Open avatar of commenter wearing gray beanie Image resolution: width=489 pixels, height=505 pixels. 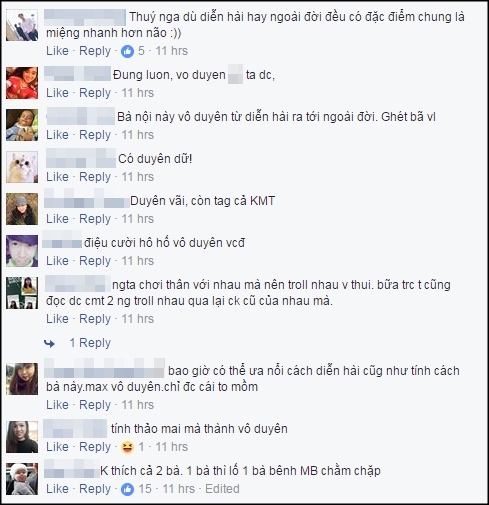[x=22, y=209]
